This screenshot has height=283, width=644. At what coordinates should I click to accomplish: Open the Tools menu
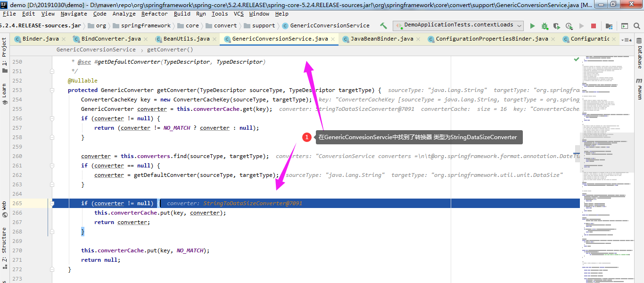220,14
